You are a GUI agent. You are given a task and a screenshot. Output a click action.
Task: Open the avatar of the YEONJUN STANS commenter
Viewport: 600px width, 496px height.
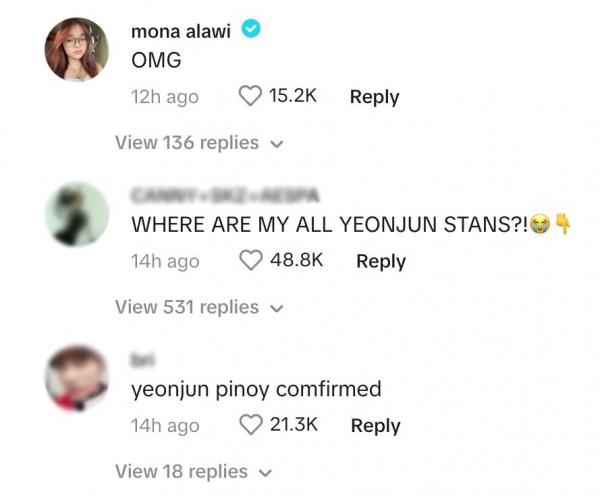click(x=78, y=213)
